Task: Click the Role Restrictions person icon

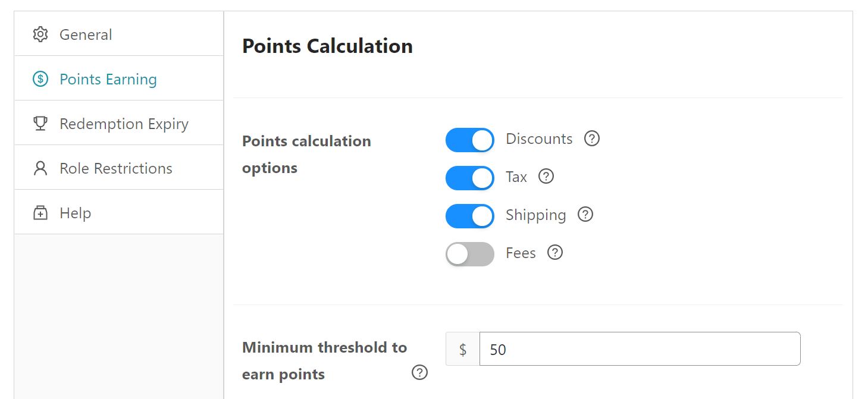Action: (40, 168)
